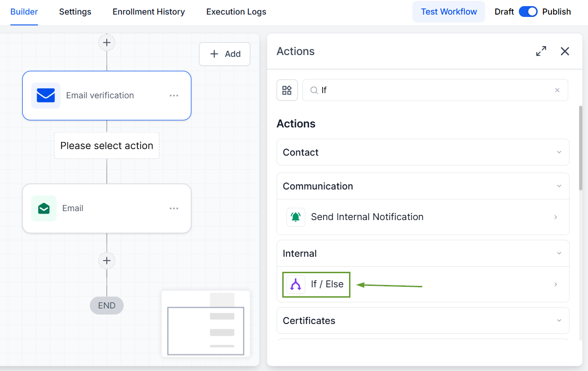This screenshot has height=371, width=588.
Task: Select the If / Else action
Action: click(423, 284)
